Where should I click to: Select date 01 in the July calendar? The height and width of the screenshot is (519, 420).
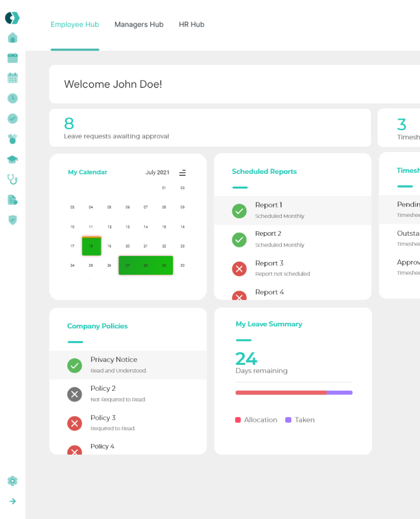click(x=164, y=188)
